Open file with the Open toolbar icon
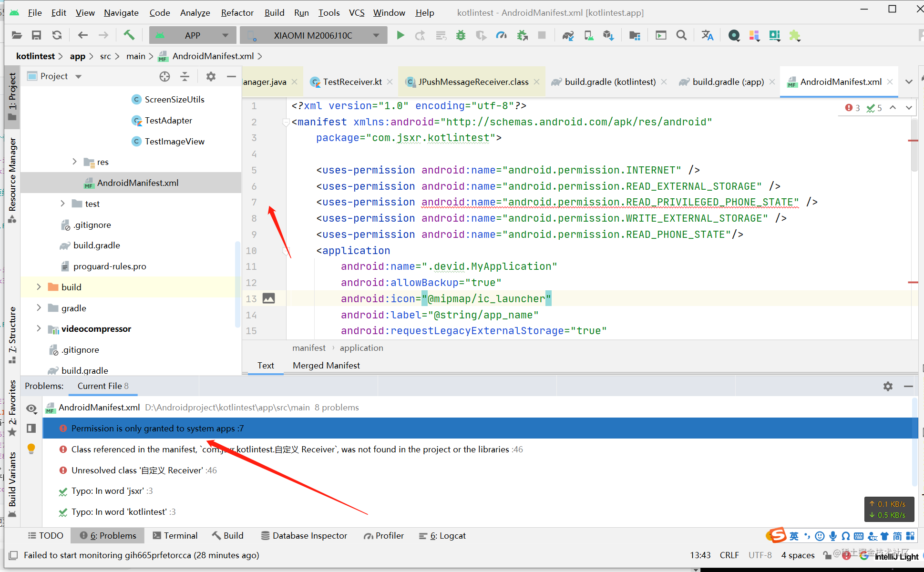924x572 pixels. (x=17, y=35)
